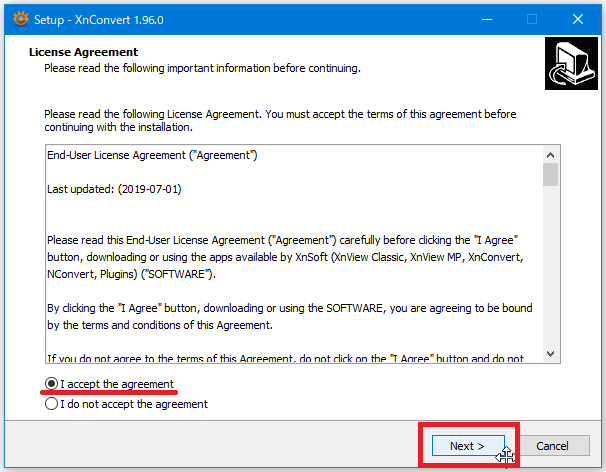The height and width of the screenshot is (472, 606).
Task: Click the license scrollbar up arrow
Action: (550, 155)
